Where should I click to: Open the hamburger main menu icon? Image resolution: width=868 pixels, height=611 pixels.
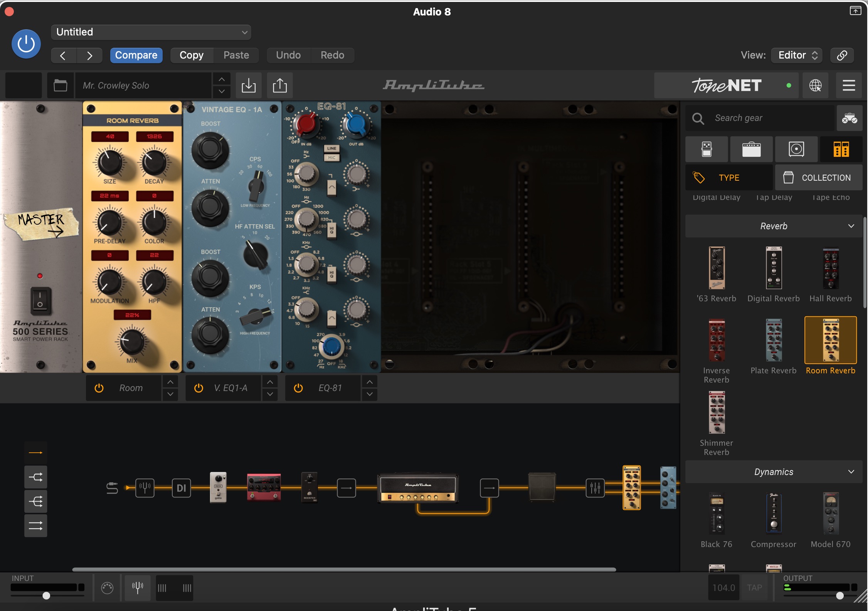849,86
